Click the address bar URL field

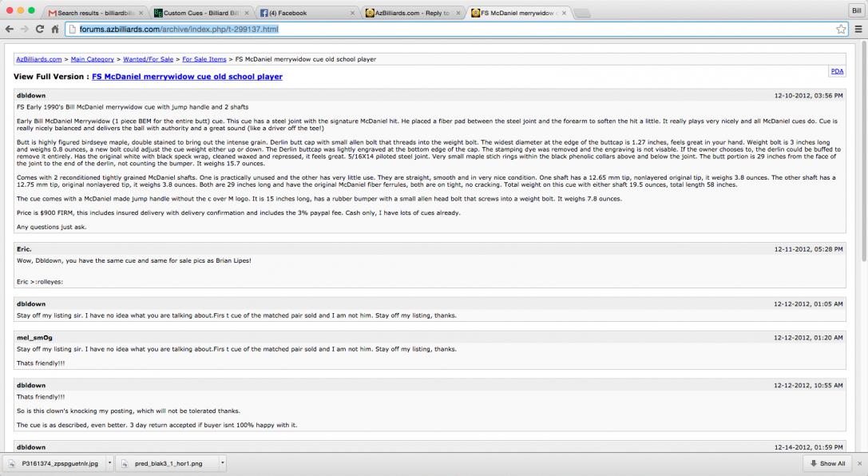coord(447,30)
